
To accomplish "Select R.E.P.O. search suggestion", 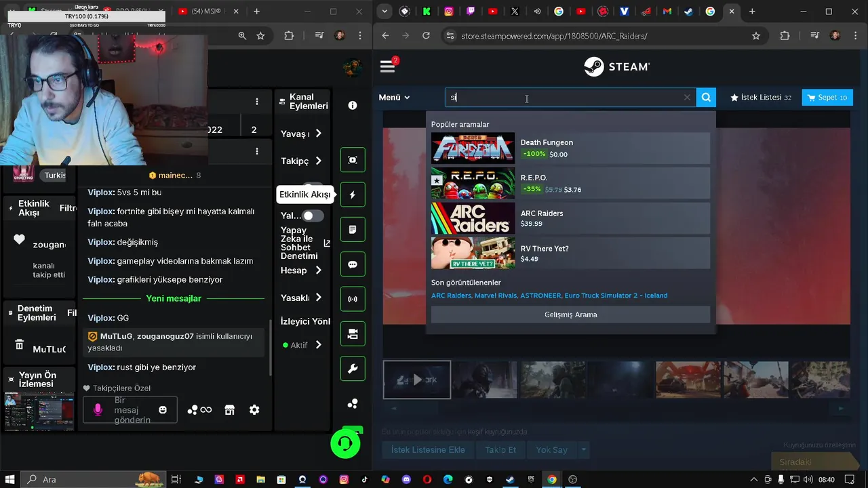I will click(570, 183).
